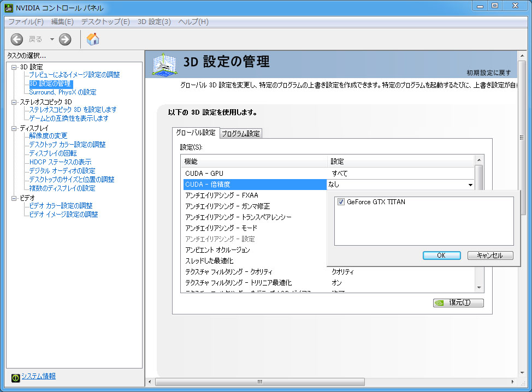532x392 pixels.
Task: Select アンビエント オクルージョン row
Action: pos(254,250)
